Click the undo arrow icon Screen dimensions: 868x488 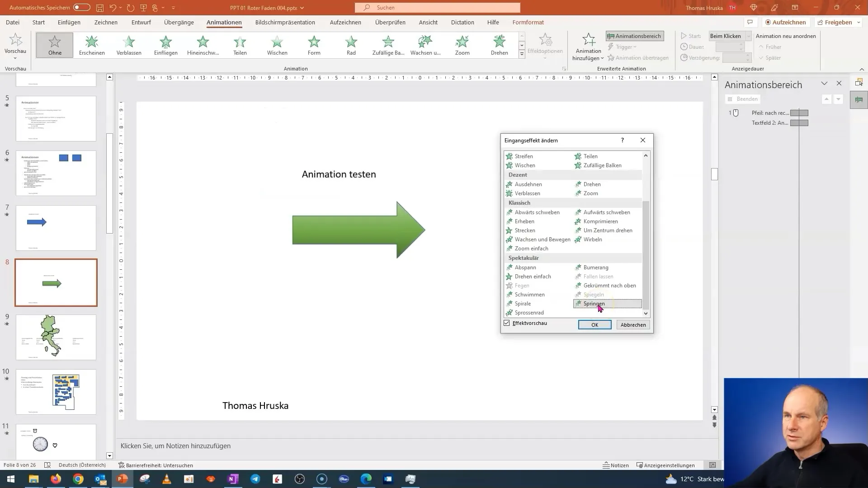pyautogui.click(x=113, y=8)
